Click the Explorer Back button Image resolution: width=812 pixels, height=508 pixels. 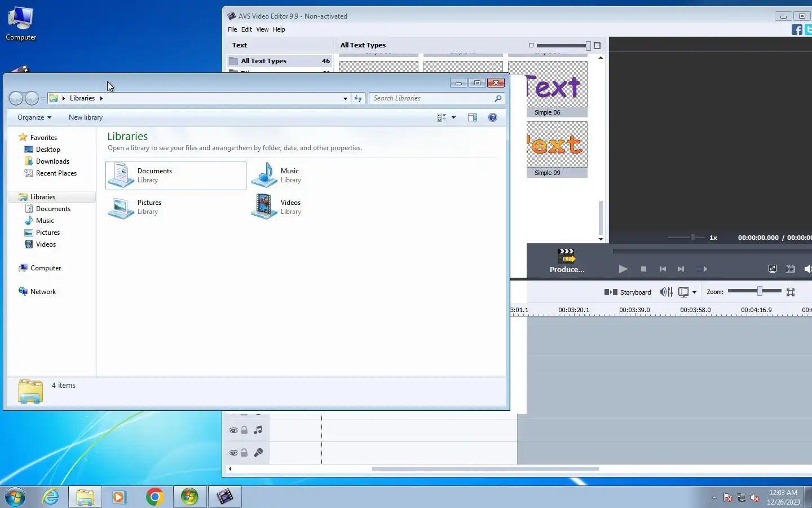[16, 98]
